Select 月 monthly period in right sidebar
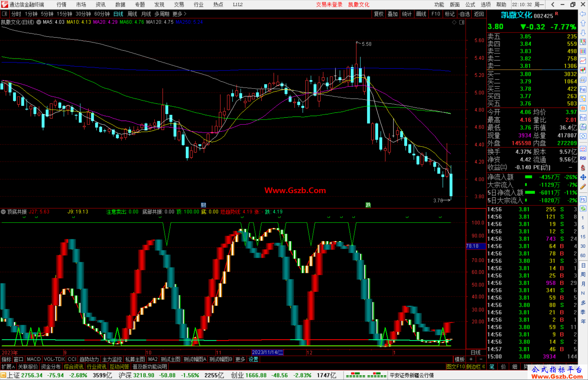The width and height of the screenshot is (588, 380). point(583,284)
